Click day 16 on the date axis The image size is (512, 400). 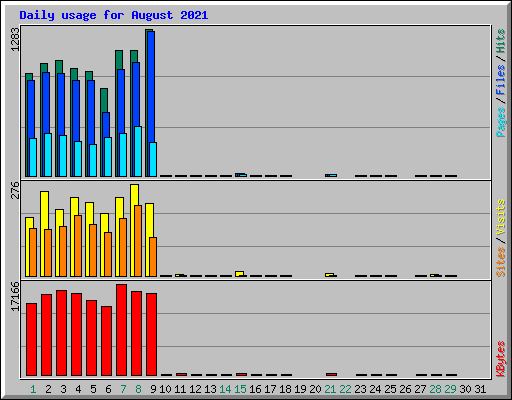point(255,389)
